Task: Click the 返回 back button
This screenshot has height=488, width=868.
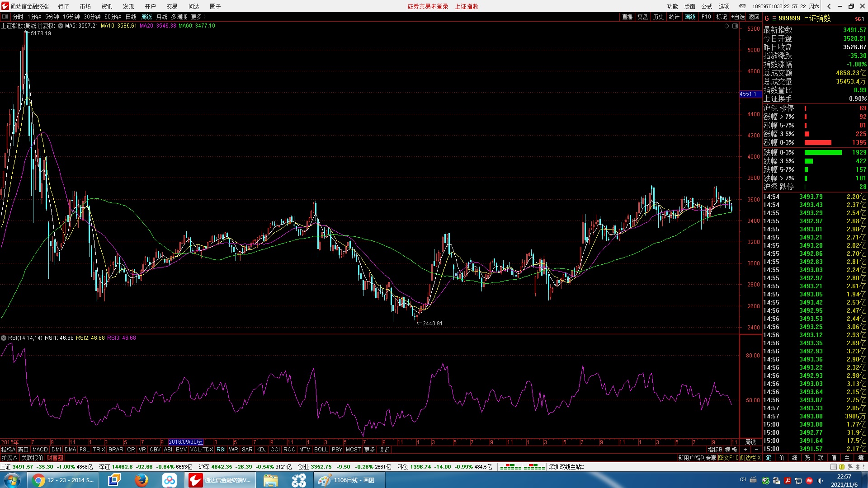Action: (754, 17)
